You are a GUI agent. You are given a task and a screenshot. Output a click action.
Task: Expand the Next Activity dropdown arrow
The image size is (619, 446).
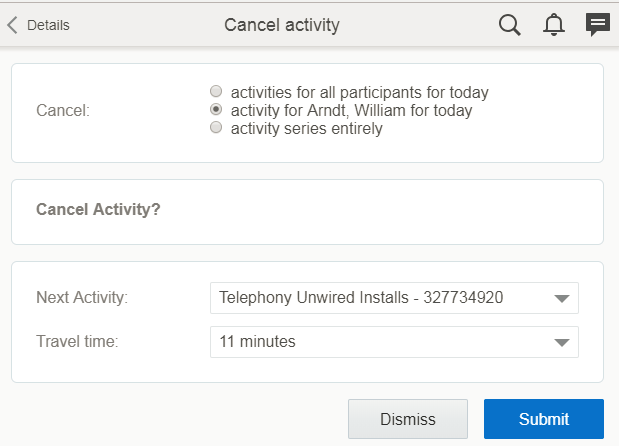(x=561, y=298)
